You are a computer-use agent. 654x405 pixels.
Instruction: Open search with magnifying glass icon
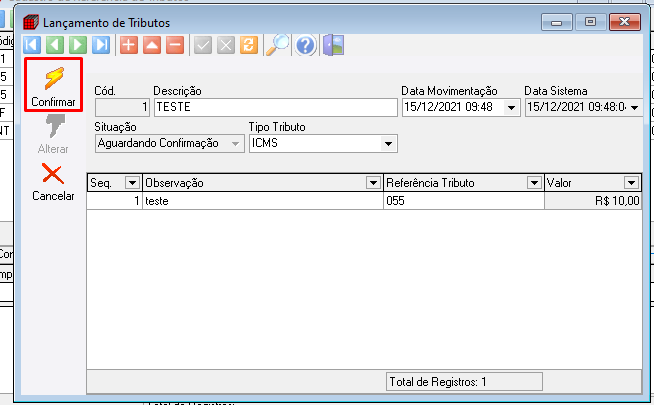point(278,45)
